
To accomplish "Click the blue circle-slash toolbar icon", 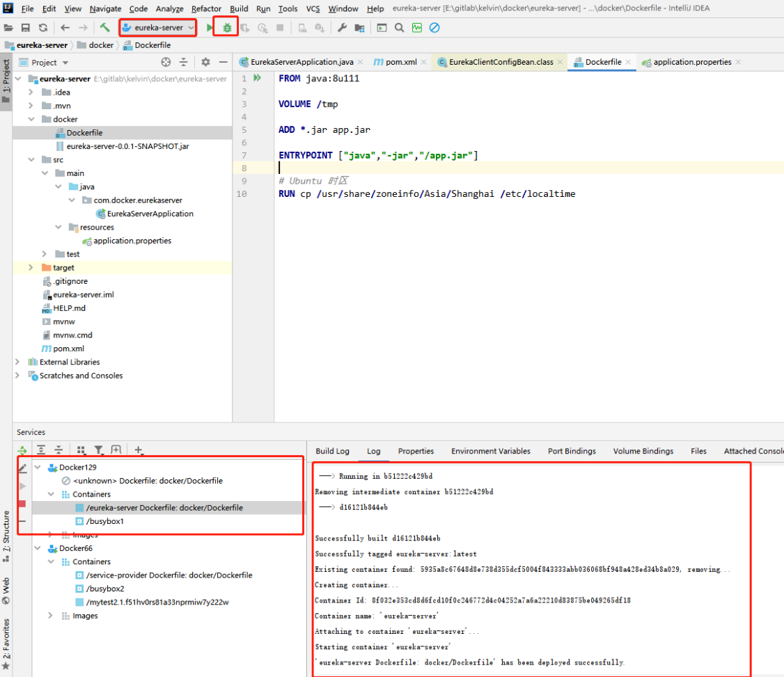I will (x=434, y=27).
